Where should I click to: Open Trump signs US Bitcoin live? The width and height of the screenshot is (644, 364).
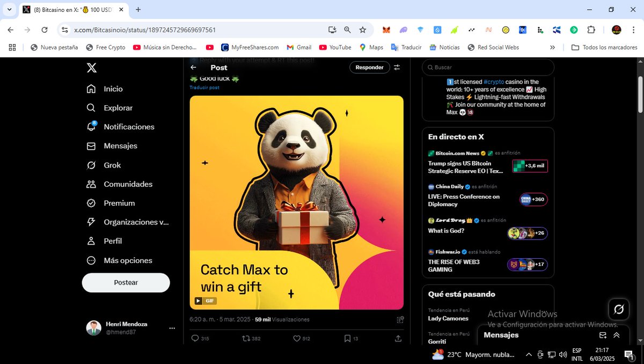click(x=466, y=167)
